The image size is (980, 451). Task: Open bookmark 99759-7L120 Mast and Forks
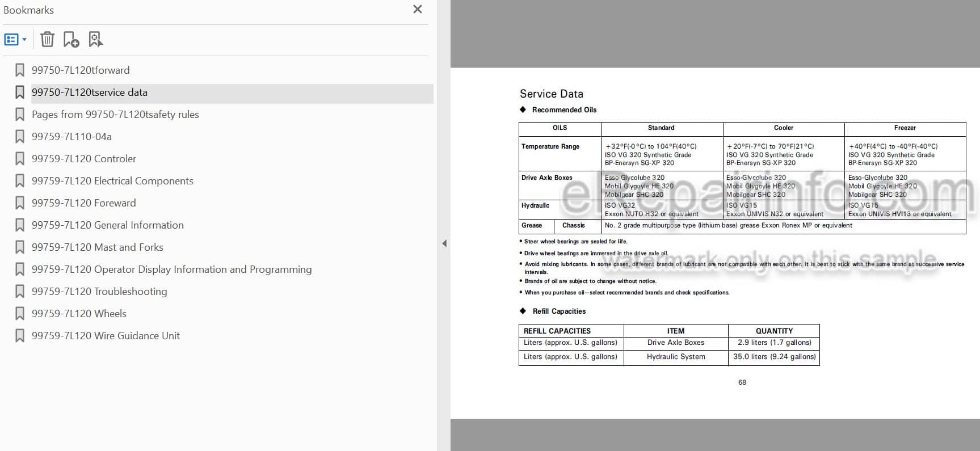click(x=98, y=247)
